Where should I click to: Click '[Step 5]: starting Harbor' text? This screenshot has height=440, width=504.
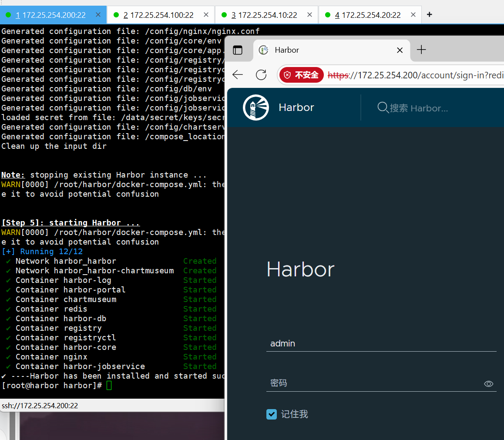click(71, 223)
